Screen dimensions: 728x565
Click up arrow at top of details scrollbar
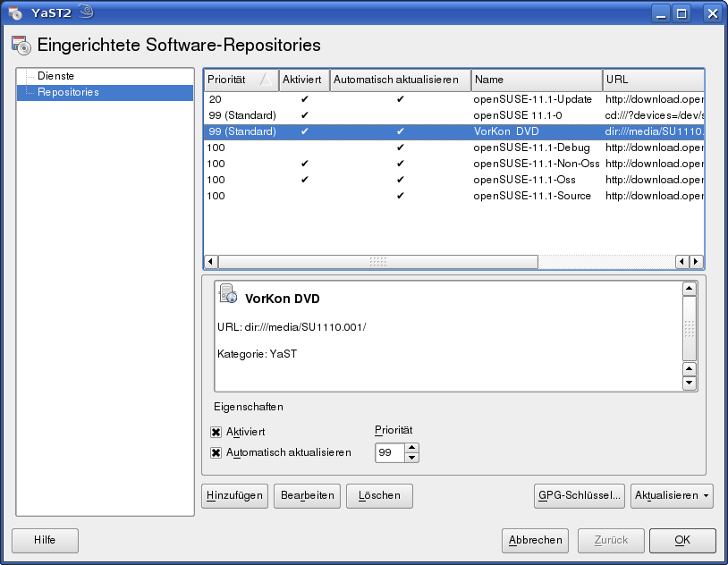click(x=690, y=289)
